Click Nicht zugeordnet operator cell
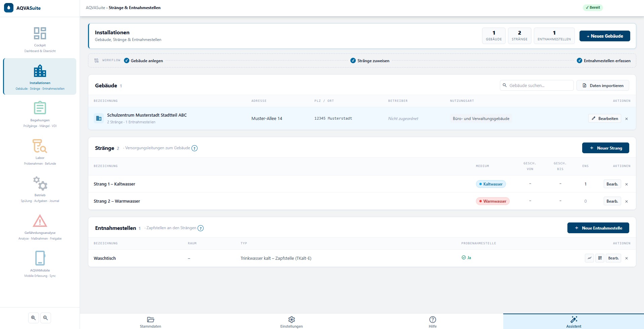 coord(403,119)
